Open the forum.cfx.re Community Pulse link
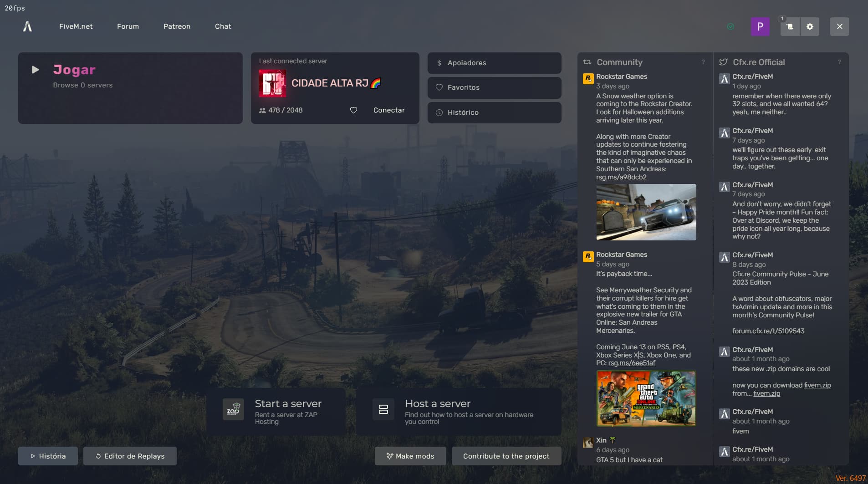The image size is (868, 484). [x=769, y=331]
